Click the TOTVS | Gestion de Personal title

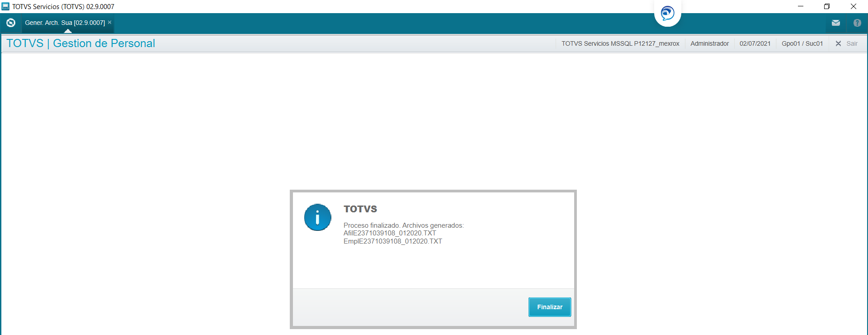pyautogui.click(x=80, y=43)
